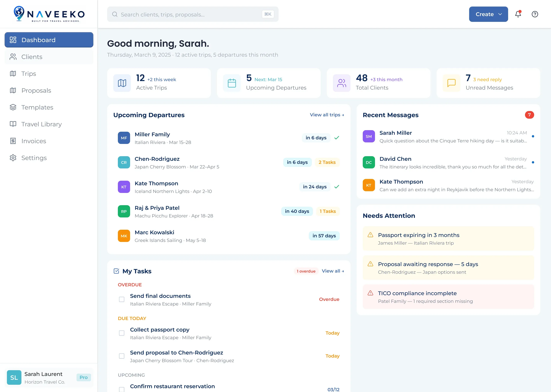
Task: Click the SM avatar in Recent Messages
Action: (x=369, y=136)
